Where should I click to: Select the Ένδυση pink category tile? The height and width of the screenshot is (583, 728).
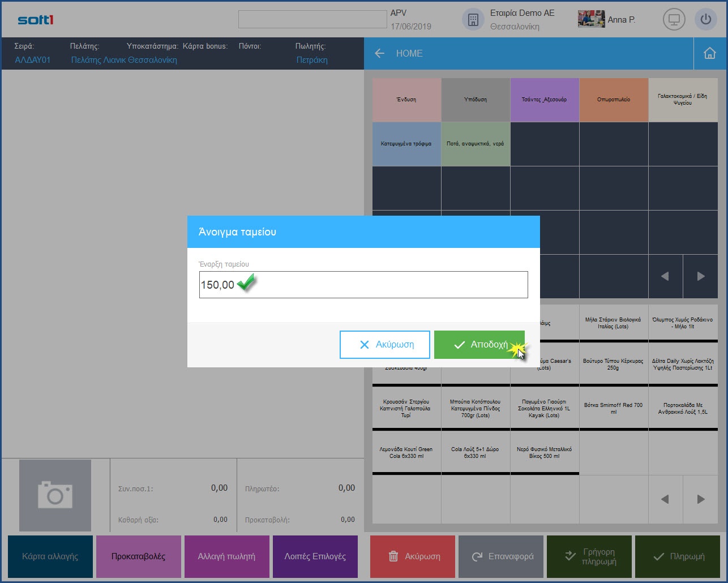click(x=406, y=100)
